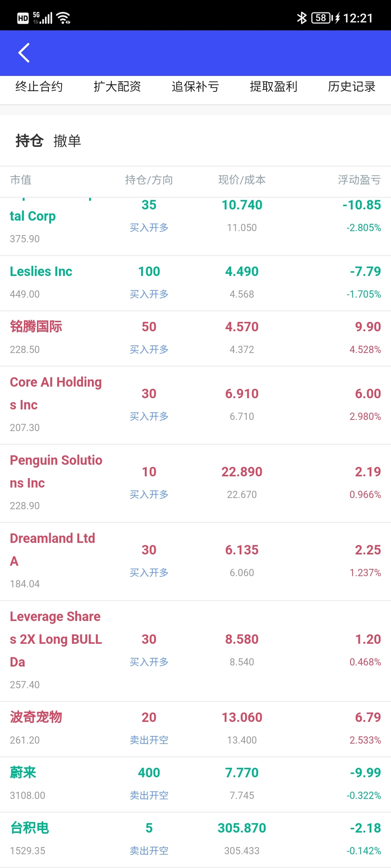Screen dimensions: 391x868
Task: Tap the Bluetooth status icon
Action: 301,18
